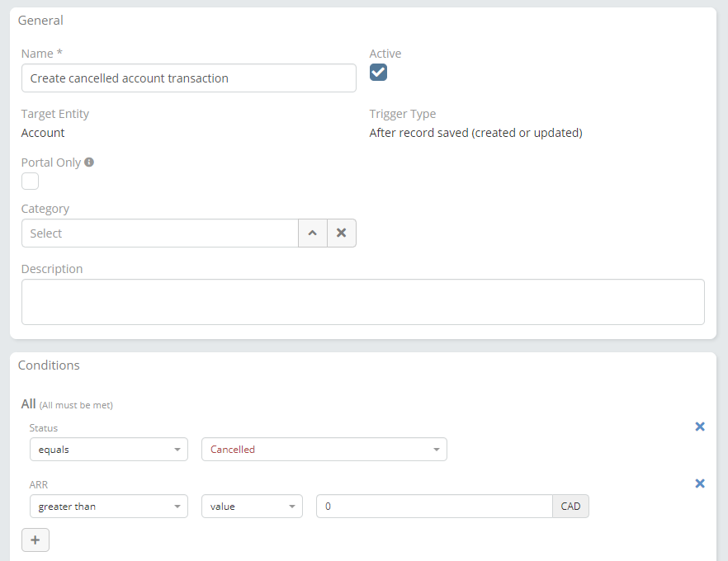This screenshot has height=561, width=728.
Task: Click the CAD currency label
Action: (x=570, y=507)
